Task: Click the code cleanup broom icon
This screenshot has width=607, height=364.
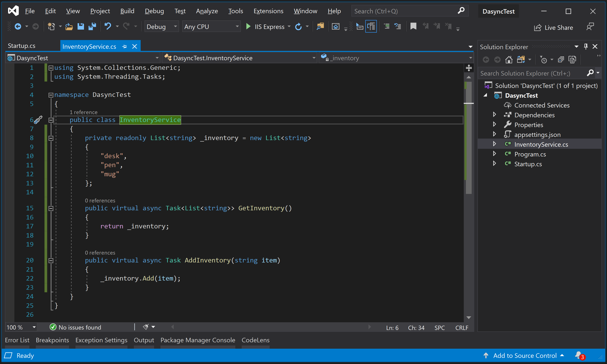Action: pos(146,327)
